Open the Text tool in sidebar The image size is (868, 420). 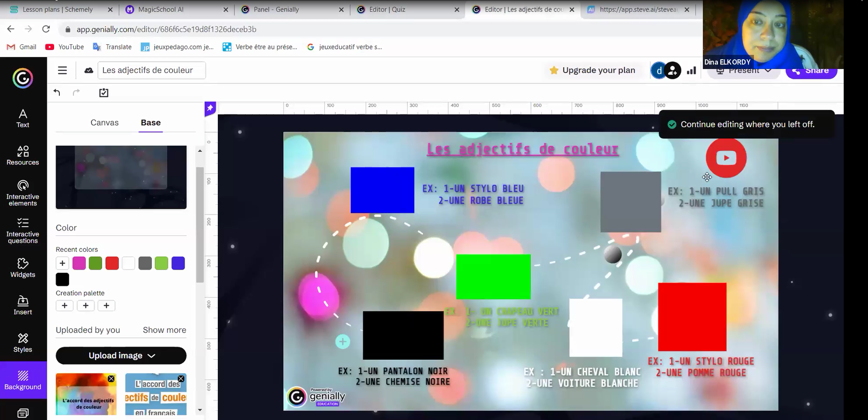coord(22,118)
